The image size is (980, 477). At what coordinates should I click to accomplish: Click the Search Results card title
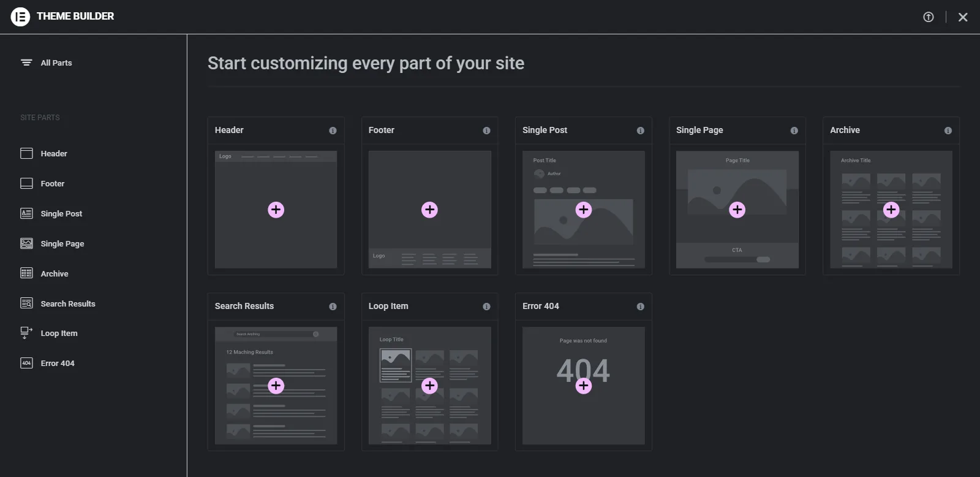pos(244,306)
